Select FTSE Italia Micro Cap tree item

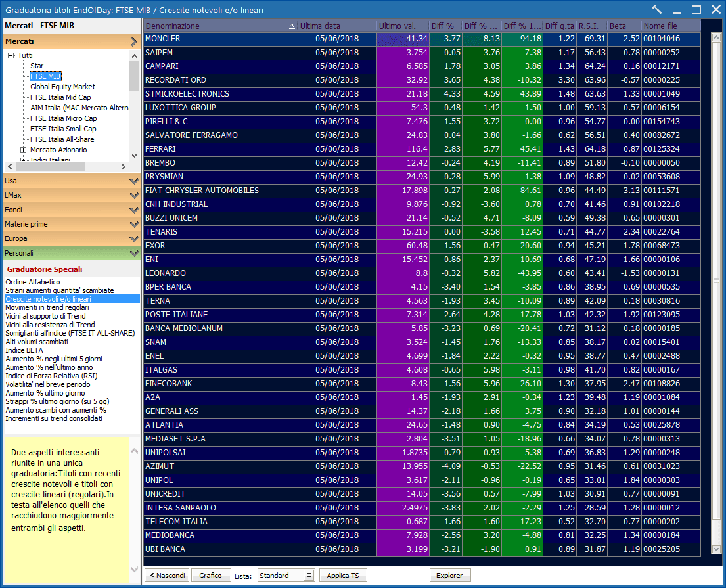[64, 118]
